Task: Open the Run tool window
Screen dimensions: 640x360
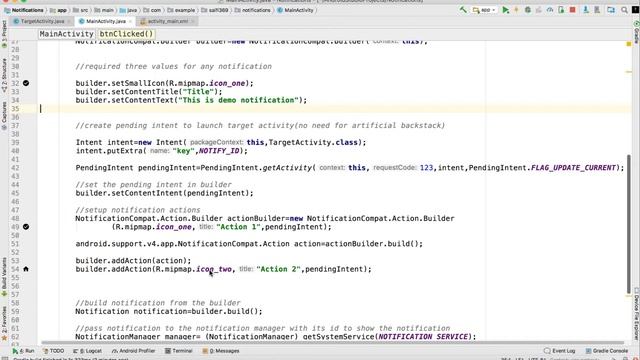Action: [x=24, y=351]
